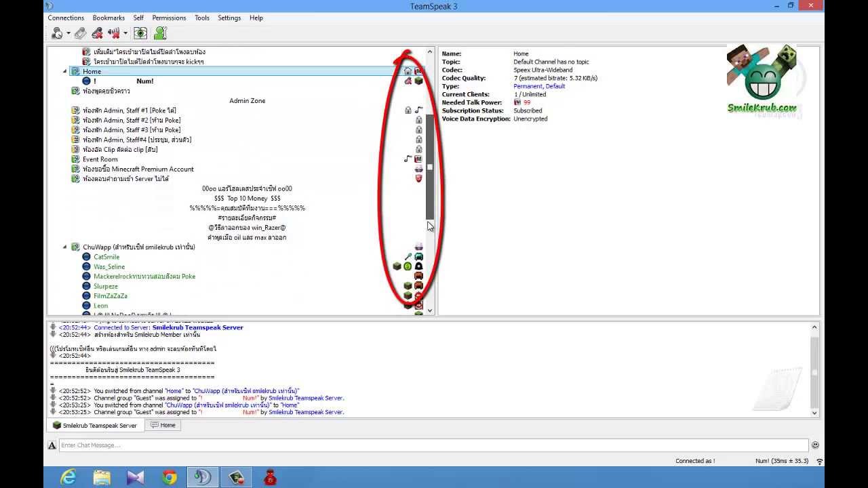
Task: Click the muted microphone icon on Num! row
Action: point(408,81)
